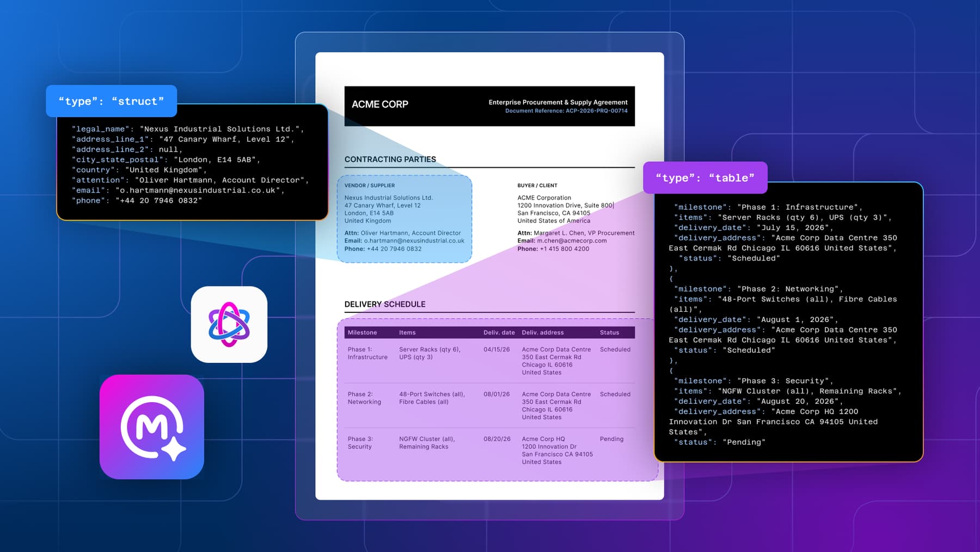This screenshot has height=552, width=980.
Task: Click Acme Corp HQ address cell in table
Action: click(x=557, y=451)
